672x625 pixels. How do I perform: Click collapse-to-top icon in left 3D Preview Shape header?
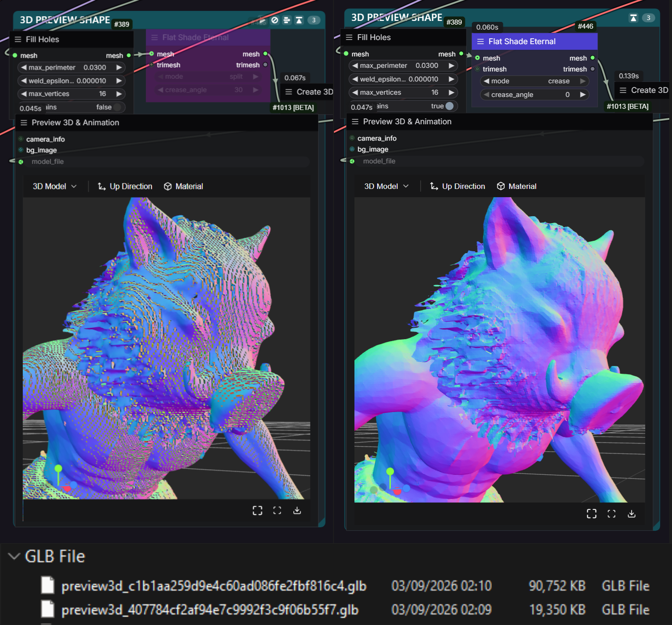[x=299, y=20]
